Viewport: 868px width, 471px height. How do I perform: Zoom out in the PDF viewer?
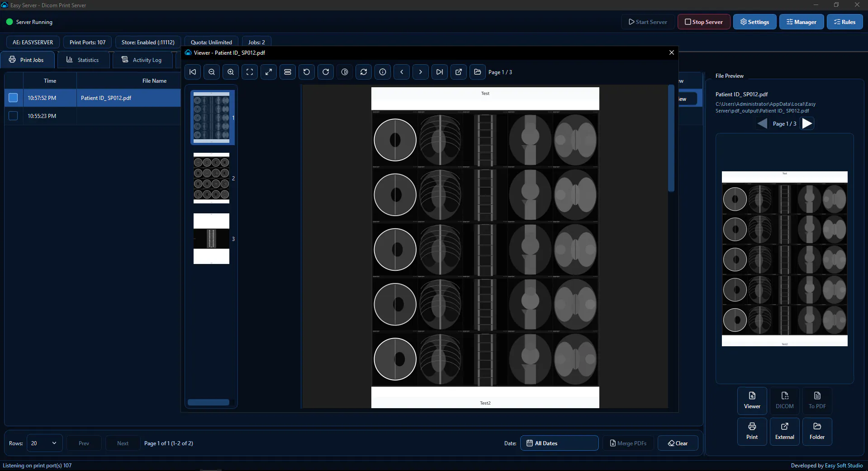pos(212,72)
